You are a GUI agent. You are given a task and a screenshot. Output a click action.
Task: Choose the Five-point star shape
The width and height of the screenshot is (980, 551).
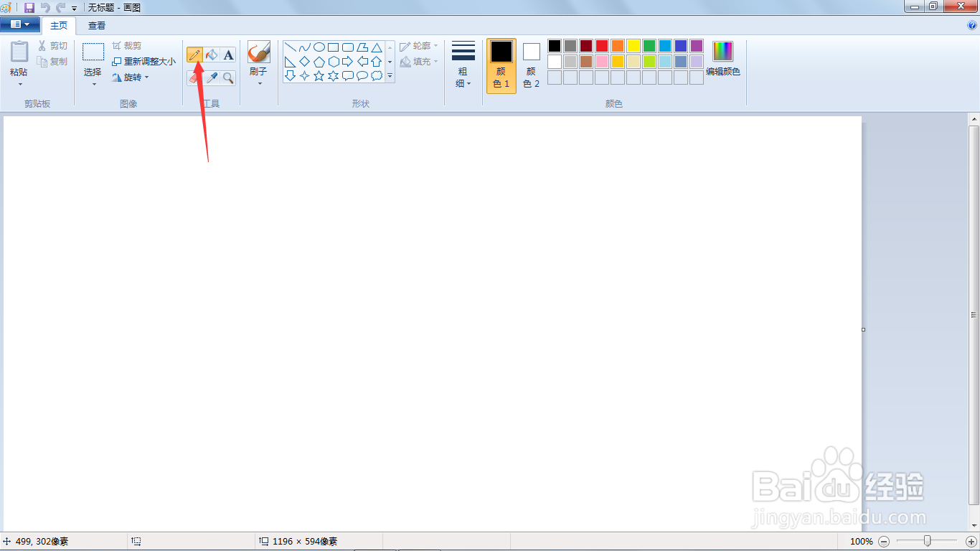[319, 75]
